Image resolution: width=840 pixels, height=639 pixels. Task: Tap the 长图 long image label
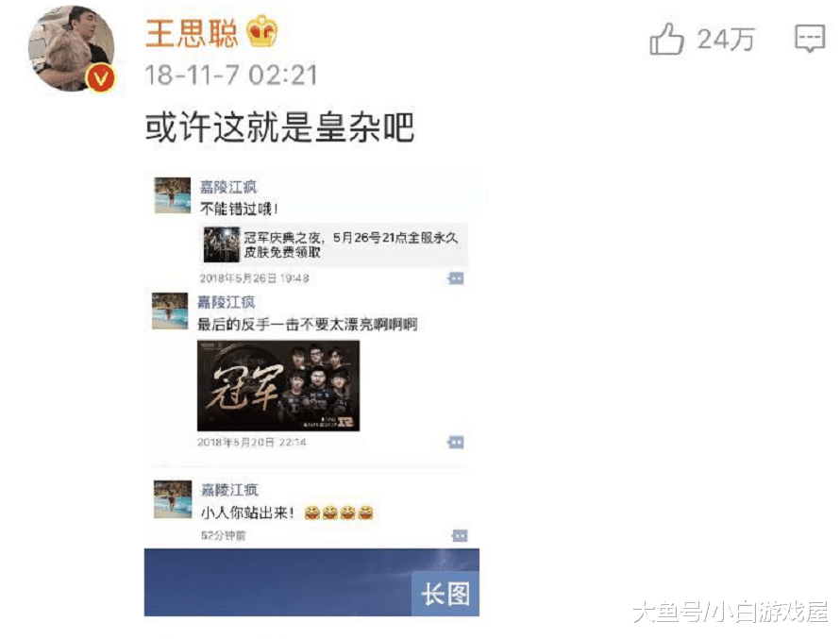coord(445,594)
